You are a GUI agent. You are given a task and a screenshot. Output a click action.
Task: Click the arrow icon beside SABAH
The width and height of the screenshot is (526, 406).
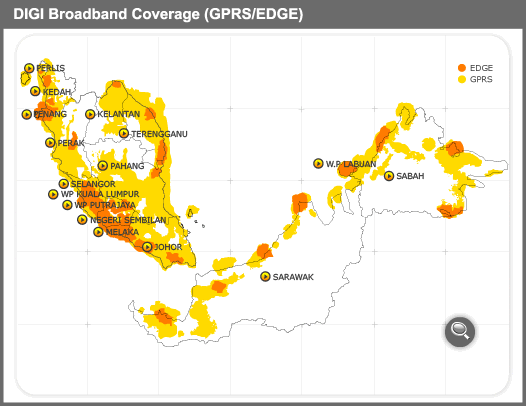[x=389, y=176]
